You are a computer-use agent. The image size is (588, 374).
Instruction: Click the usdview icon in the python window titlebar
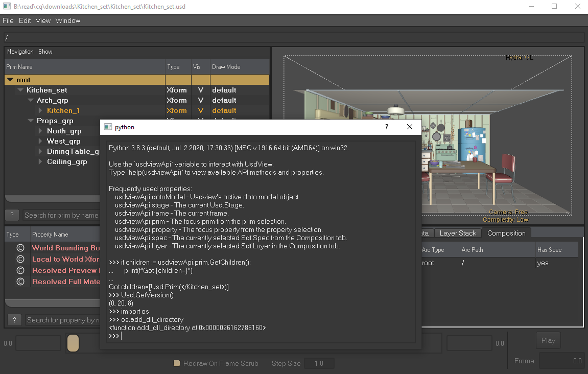[x=108, y=127]
